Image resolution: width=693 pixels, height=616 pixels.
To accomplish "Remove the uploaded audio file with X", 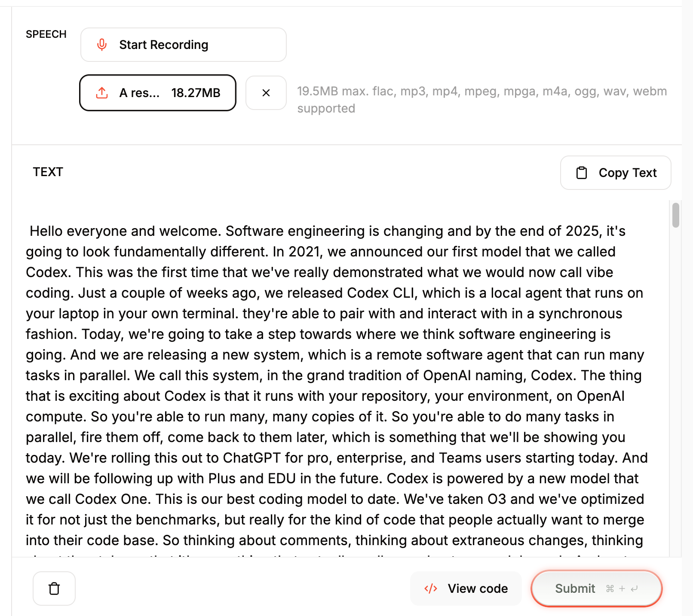I will pyautogui.click(x=266, y=93).
